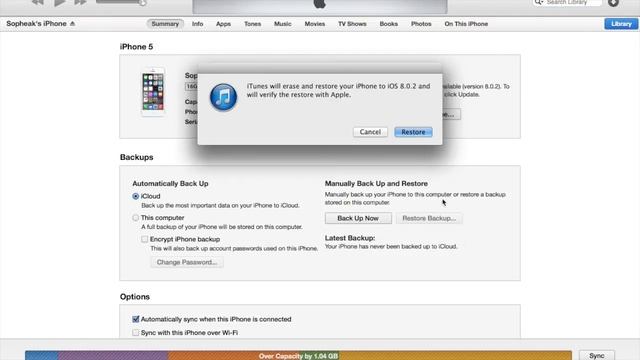Eject Sopheak's iPhone
The height and width of the screenshot is (360, 640).
tap(72, 24)
